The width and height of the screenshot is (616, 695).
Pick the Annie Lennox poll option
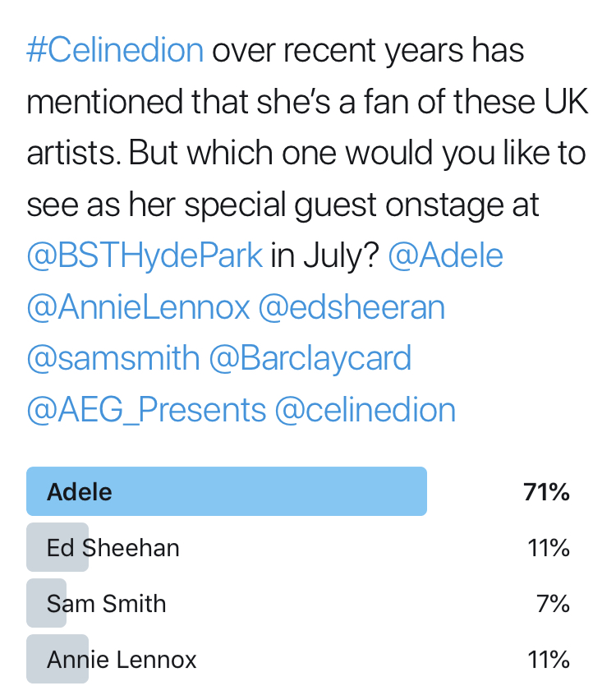122,659
